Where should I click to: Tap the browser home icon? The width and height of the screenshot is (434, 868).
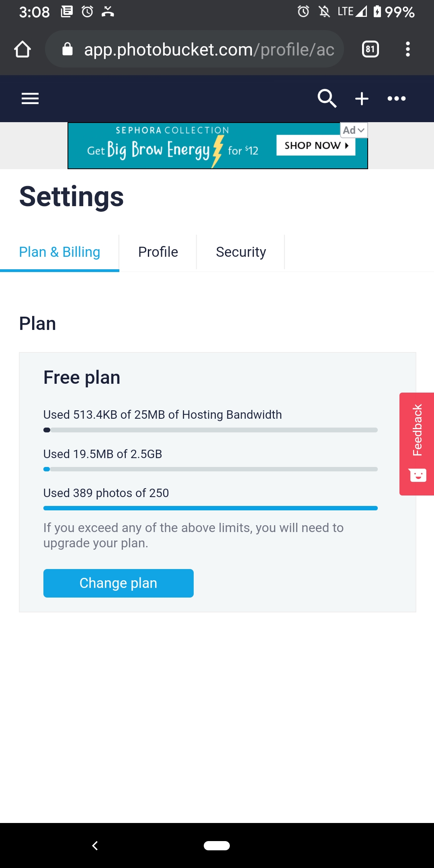(23, 49)
